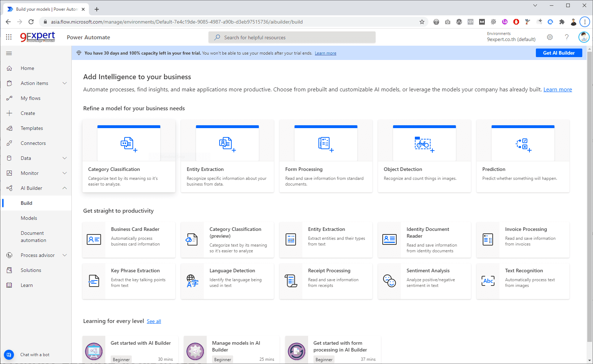The width and height of the screenshot is (593, 364).
Task: Click the Sentiment Analysis smiley icon
Action: click(x=389, y=281)
